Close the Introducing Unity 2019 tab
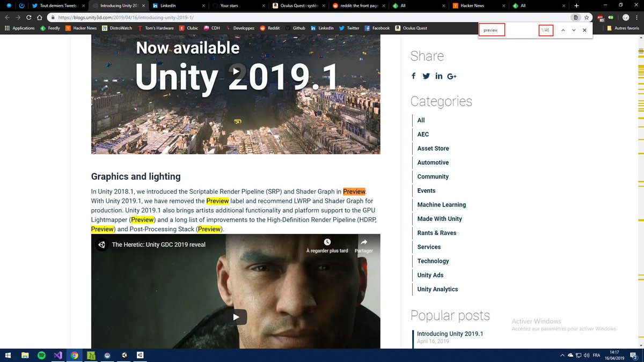The height and width of the screenshot is (362, 644). click(x=142, y=5)
